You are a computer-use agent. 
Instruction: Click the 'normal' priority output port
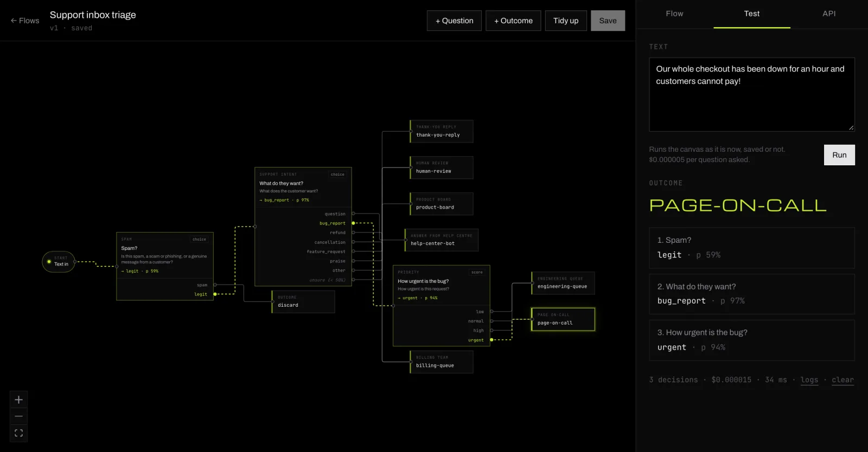click(492, 321)
